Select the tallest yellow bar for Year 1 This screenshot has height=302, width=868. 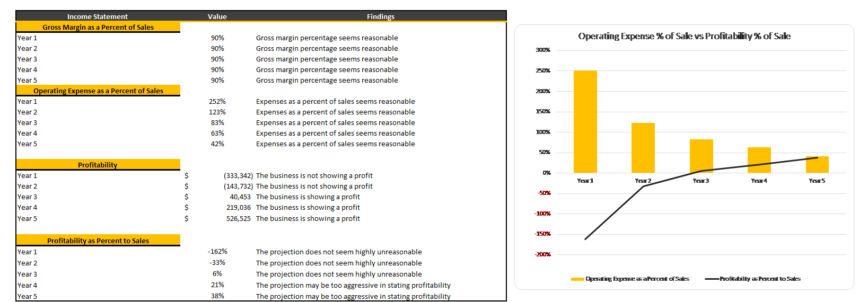[585, 122]
